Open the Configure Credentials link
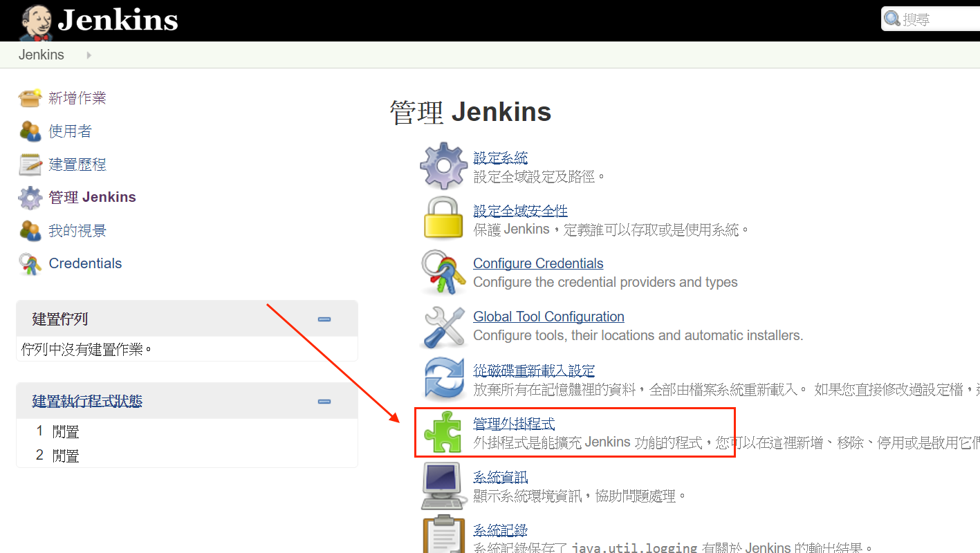The width and height of the screenshot is (980, 553). (x=538, y=263)
